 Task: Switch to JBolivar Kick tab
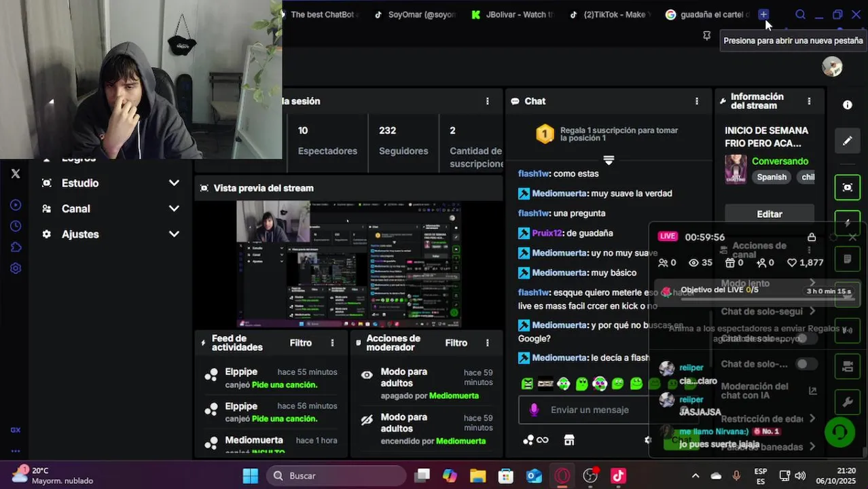pos(513,14)
